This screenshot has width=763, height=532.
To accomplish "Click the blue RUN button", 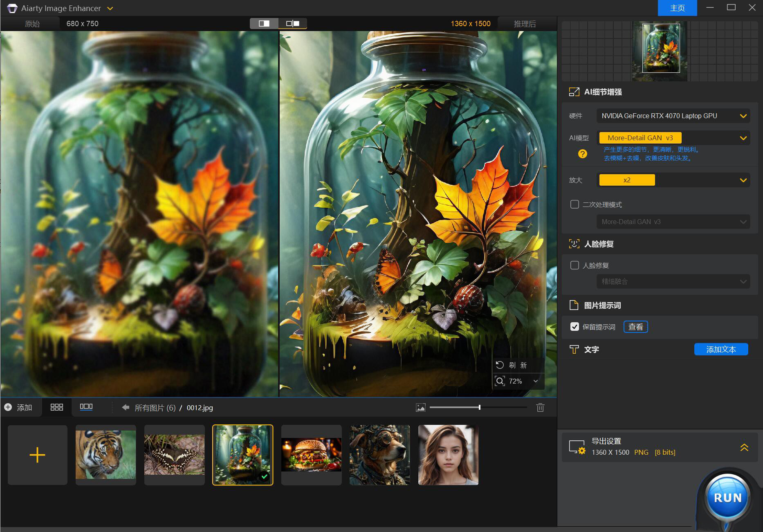I will coord(728,497).
